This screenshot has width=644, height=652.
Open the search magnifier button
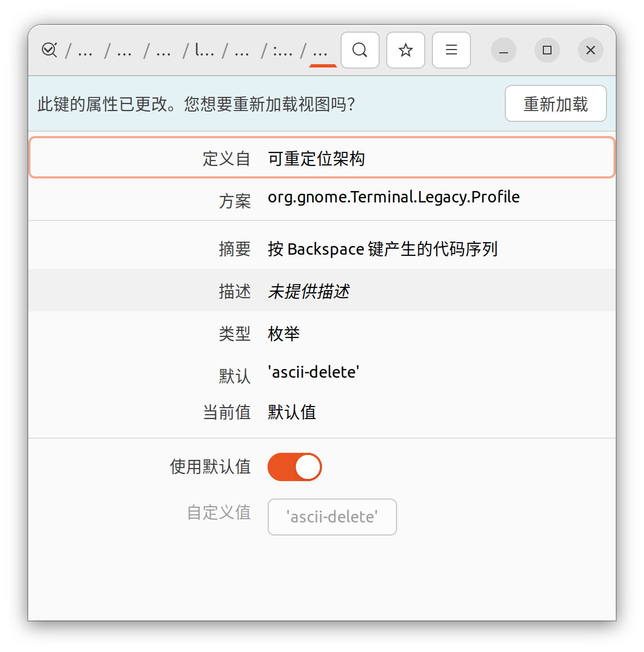click(360, 50)
